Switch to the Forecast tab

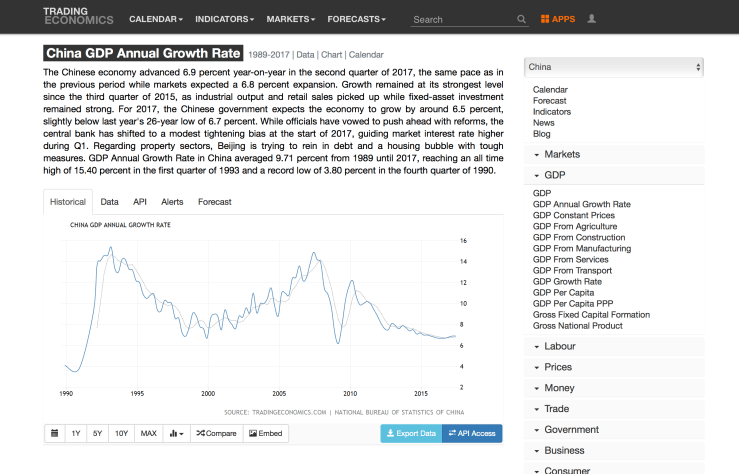point(214,201)
